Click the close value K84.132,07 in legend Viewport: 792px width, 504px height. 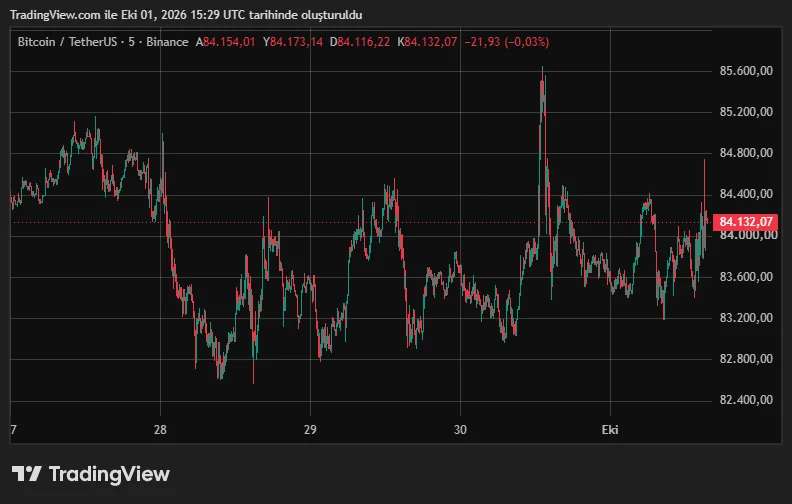[x=427, y=42]
